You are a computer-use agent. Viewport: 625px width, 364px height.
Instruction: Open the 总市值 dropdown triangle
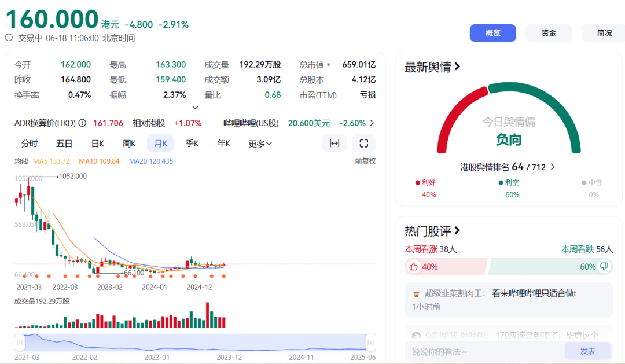tap(329, 65)
